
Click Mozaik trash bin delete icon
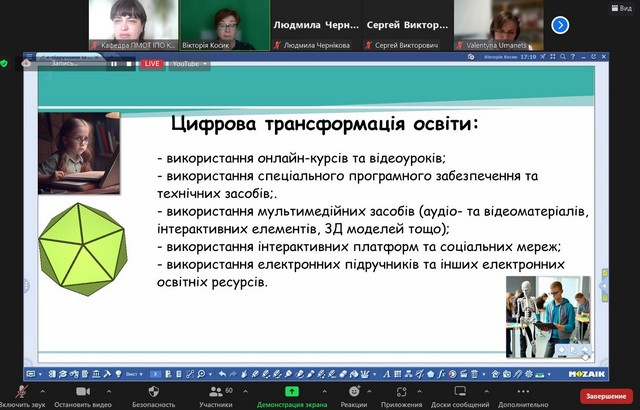474,374
